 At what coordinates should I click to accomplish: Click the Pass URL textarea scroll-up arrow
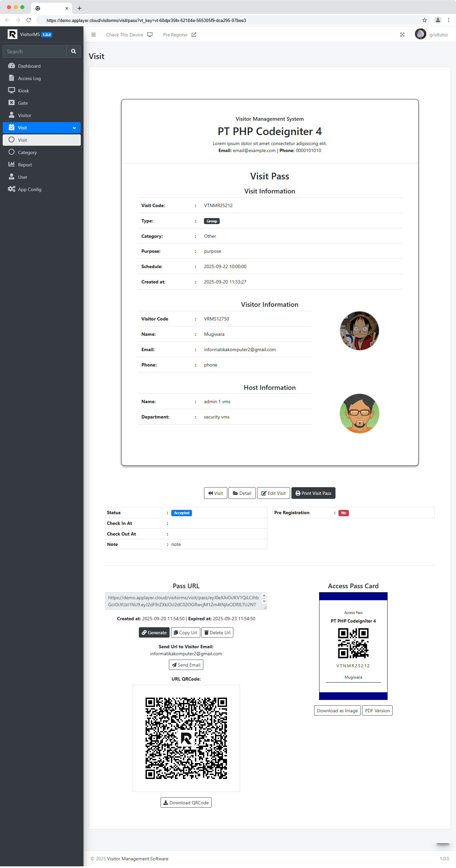264,597
